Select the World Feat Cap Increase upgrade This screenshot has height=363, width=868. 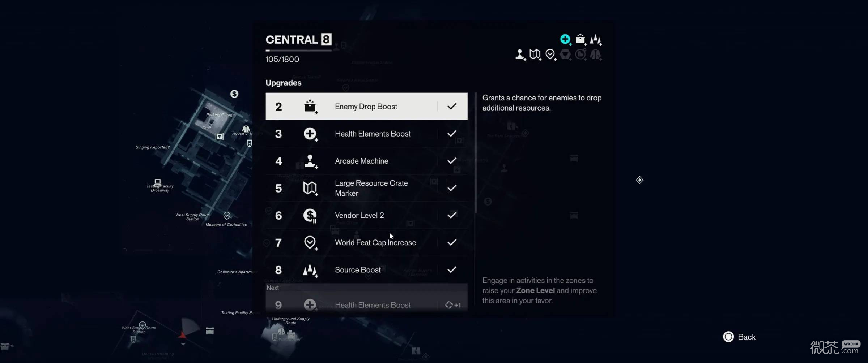[x=366, y=242]
